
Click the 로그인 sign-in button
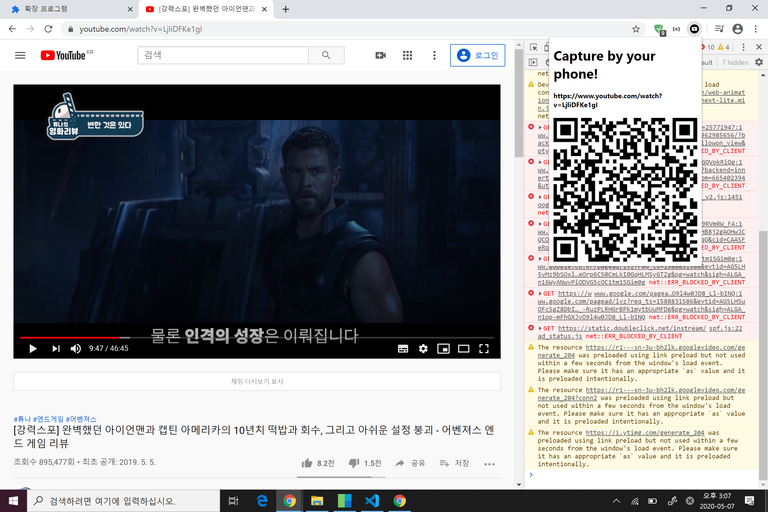coord(478,55)
